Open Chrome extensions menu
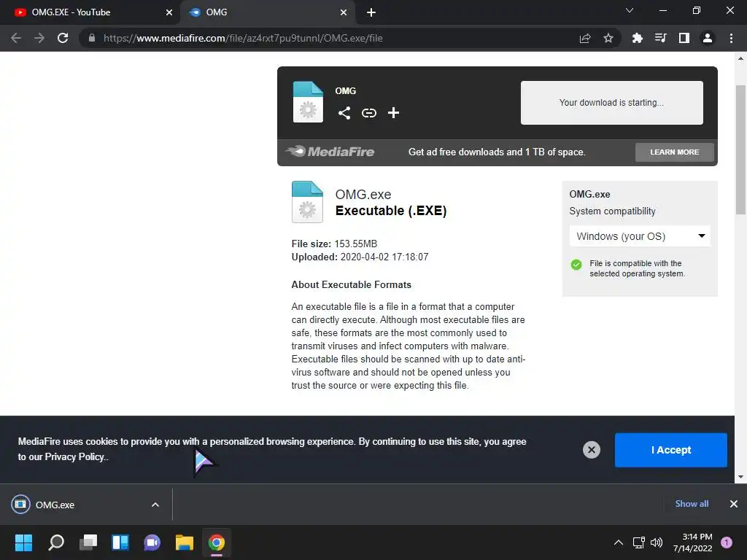 [637, 38]
